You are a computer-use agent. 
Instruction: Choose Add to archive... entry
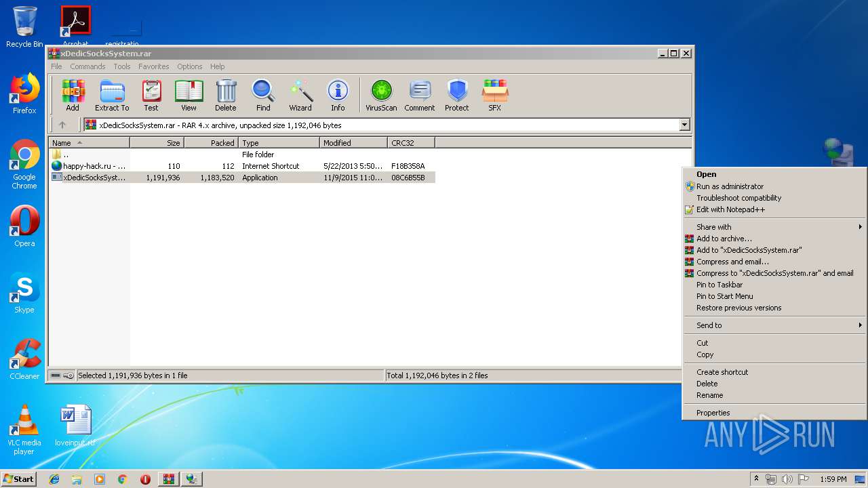point(774,239)
